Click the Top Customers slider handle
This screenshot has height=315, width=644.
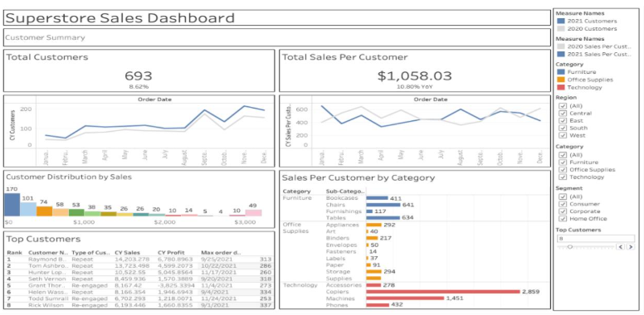click(x=570, y=247)
